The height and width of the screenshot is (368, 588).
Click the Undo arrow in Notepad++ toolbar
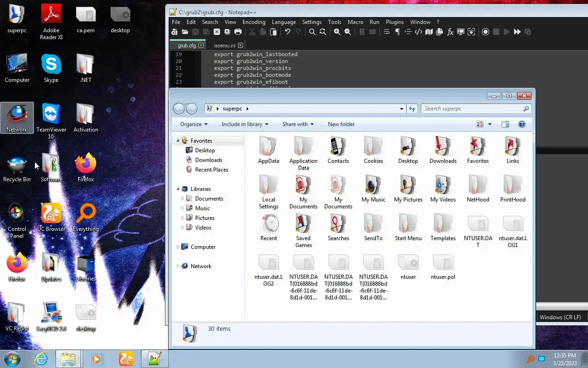coord(288,32)
